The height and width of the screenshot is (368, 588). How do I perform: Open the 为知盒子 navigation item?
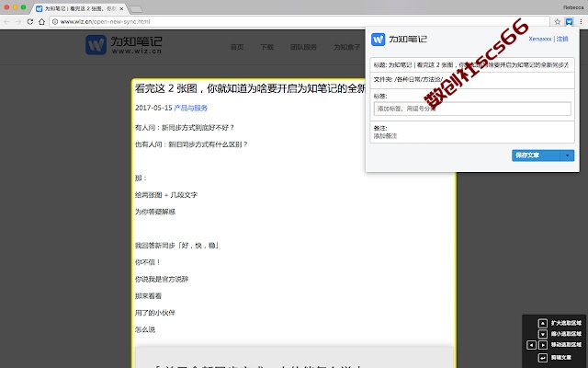click(x=347, y=47)
